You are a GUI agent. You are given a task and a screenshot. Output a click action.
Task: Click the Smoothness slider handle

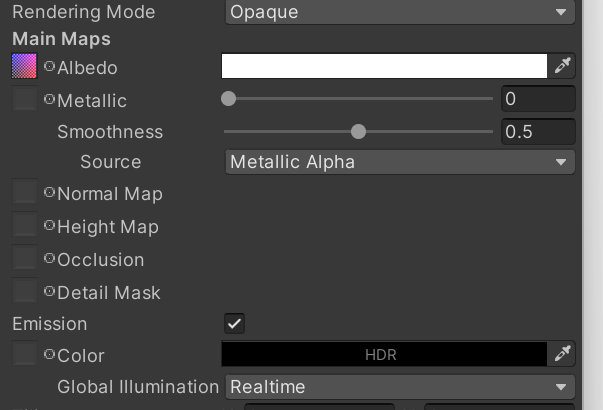click(358, 132)
